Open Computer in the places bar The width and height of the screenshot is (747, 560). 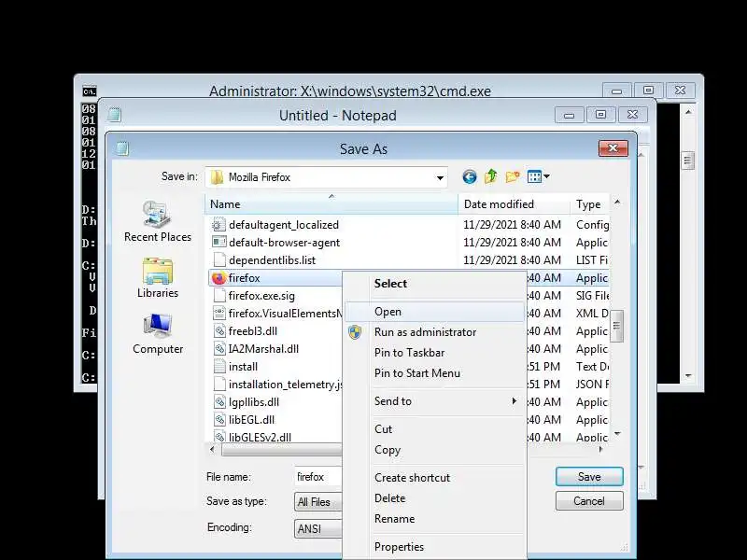[x=158, y=334]
